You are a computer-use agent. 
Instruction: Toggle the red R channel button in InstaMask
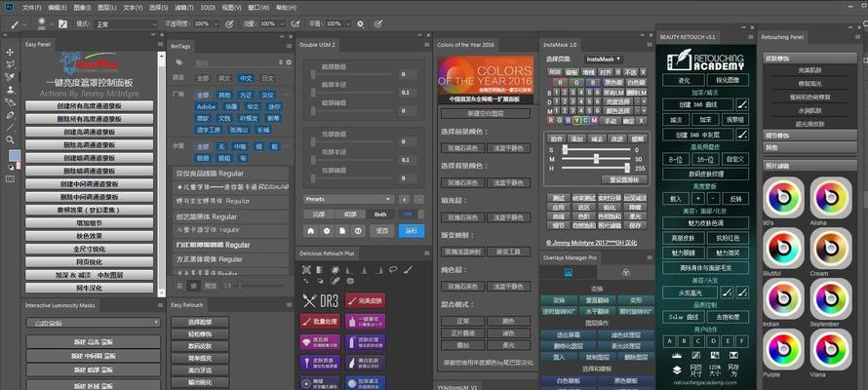pos(560,82)
